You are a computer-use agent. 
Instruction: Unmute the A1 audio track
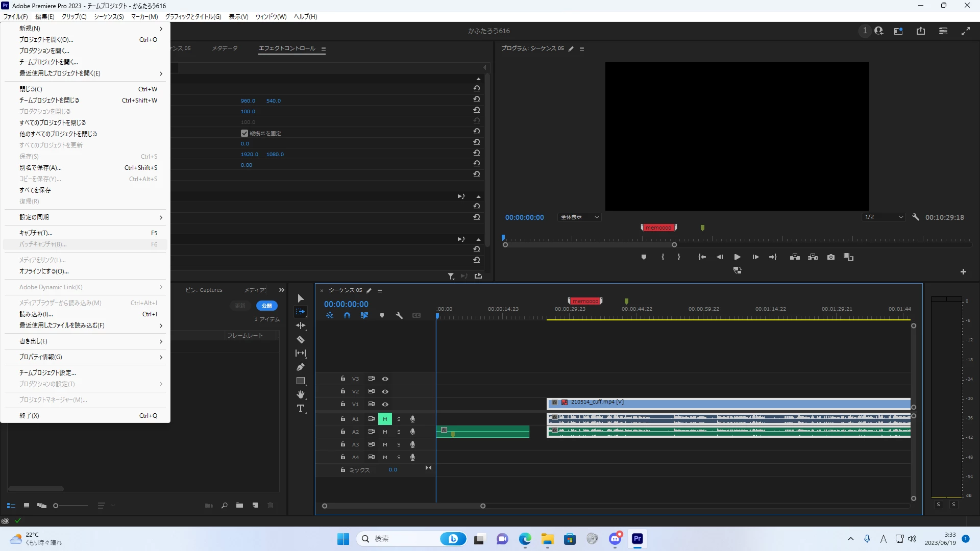tap(385, 419)
